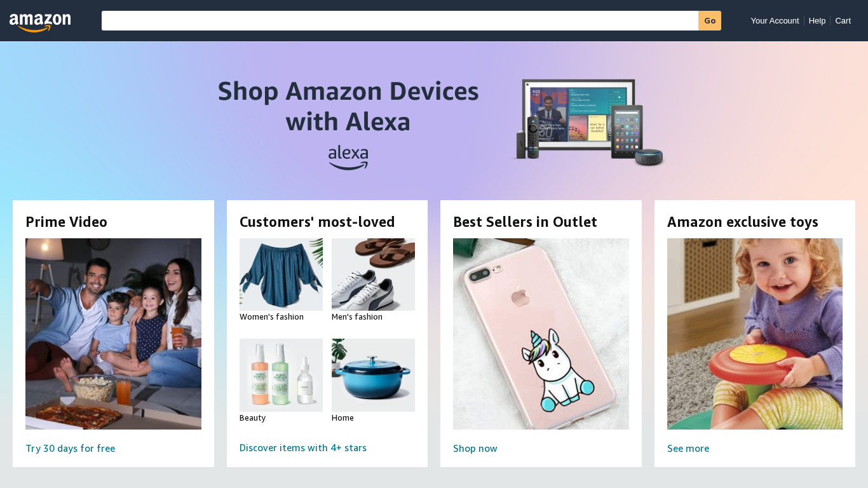868x488 pixels.
Task: Click the Amazon logo in header
Action: pyautogui.click(x=40, y=22)
